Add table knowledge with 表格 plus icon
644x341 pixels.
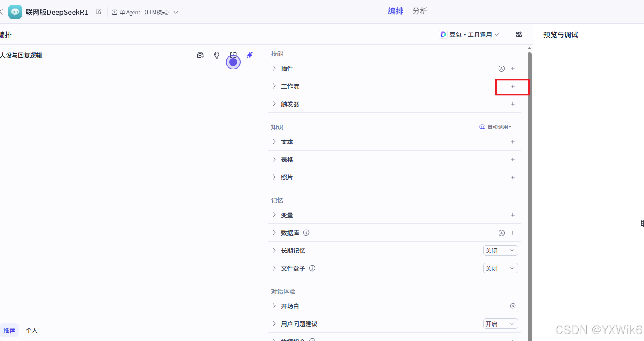(513, 160)
